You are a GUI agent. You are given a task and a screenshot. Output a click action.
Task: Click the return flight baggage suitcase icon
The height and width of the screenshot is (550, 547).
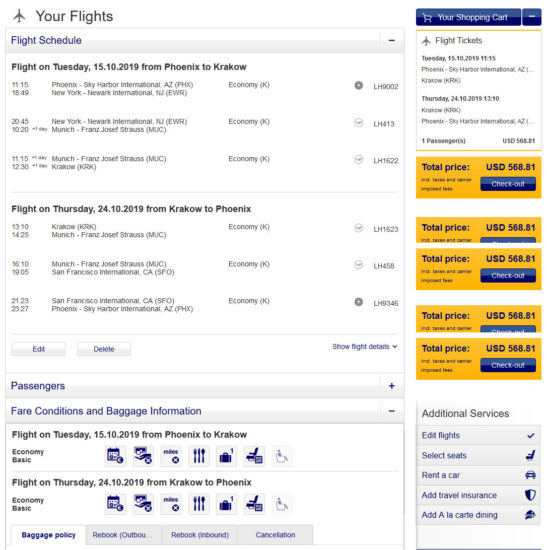pos(226,504)
